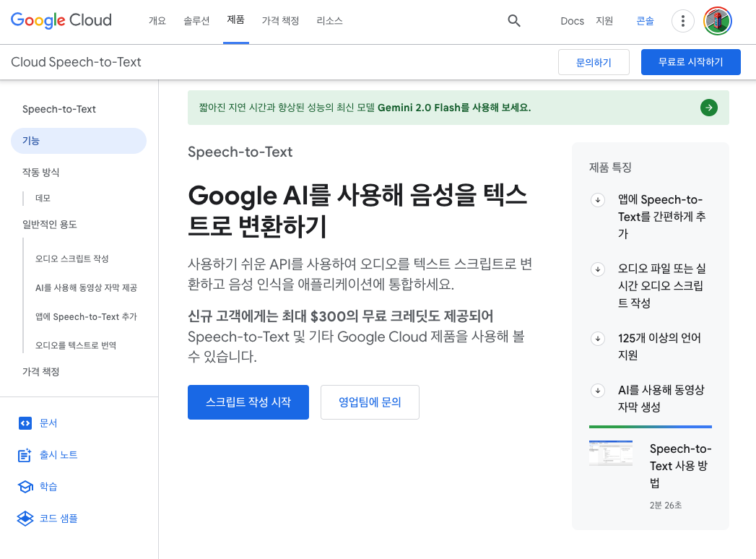This screenshot has width=756, height=559.
Task: Open the 리소스 top menu
Action: click(329, 21)
